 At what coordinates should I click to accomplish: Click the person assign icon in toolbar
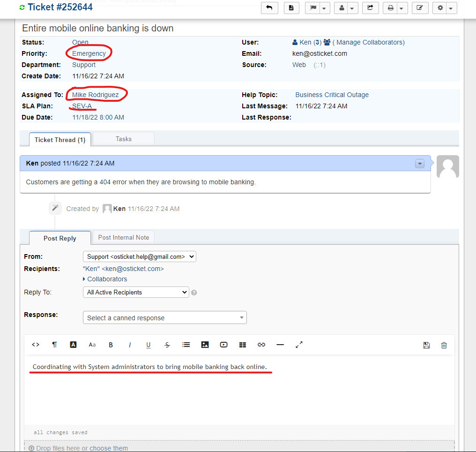coord(342,8)
